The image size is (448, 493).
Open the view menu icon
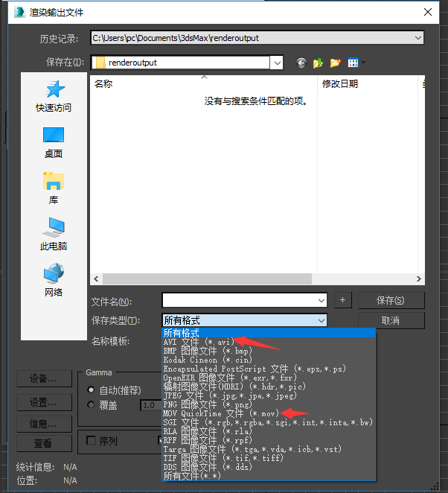356,63
